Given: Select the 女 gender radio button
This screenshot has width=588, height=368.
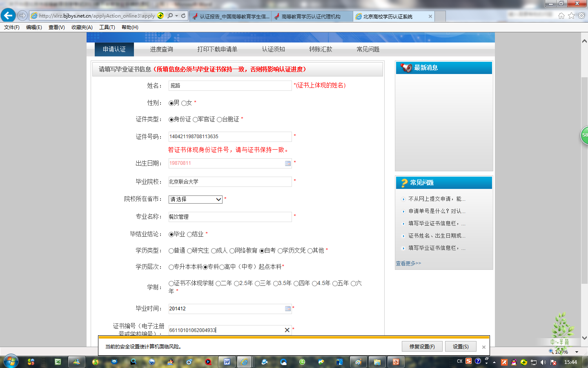Looking at the screenshot, I should point(184,103).
